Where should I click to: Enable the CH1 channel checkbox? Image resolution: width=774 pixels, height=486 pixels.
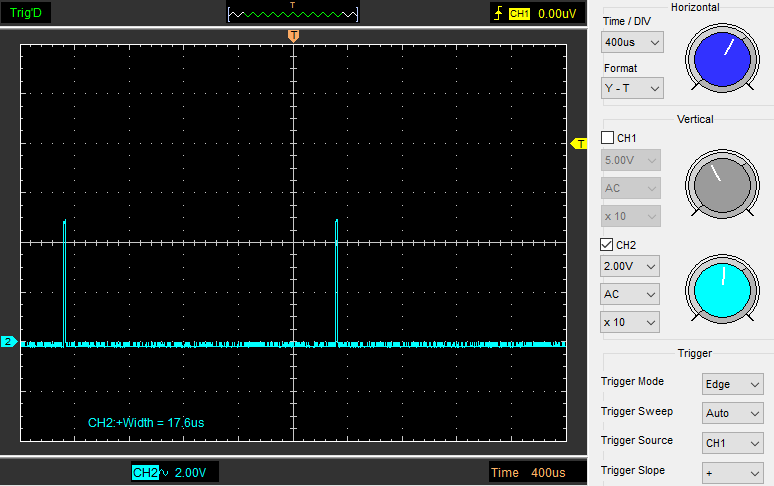coord(607,138)
